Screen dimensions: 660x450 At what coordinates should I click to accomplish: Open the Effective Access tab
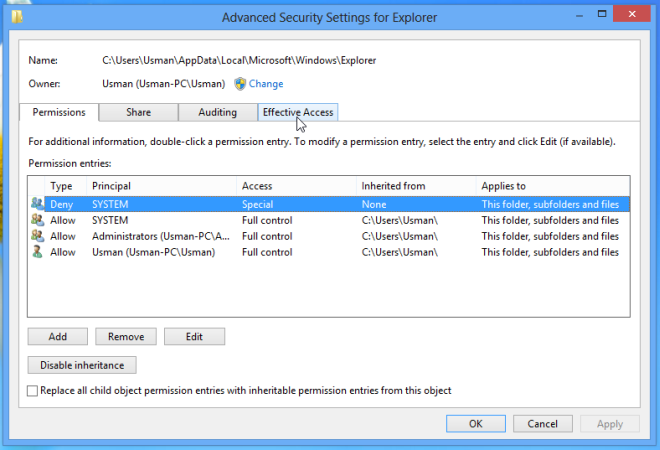pos(298,112)
